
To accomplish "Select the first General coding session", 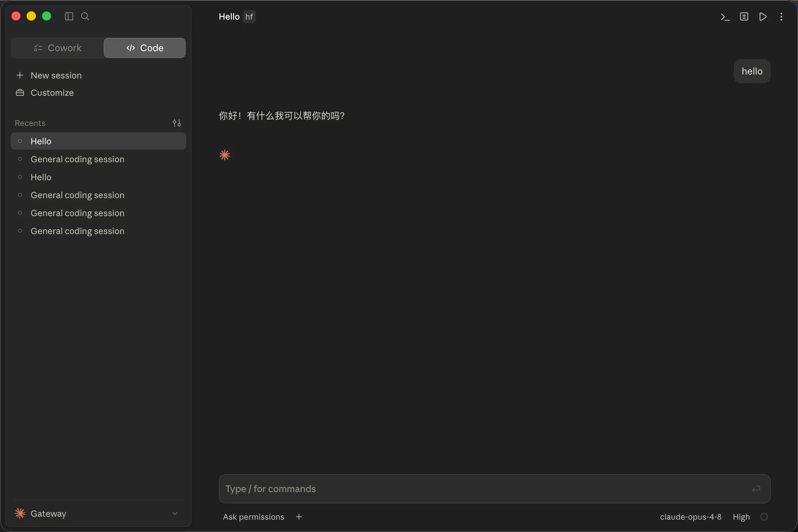I will click(98, 159).
